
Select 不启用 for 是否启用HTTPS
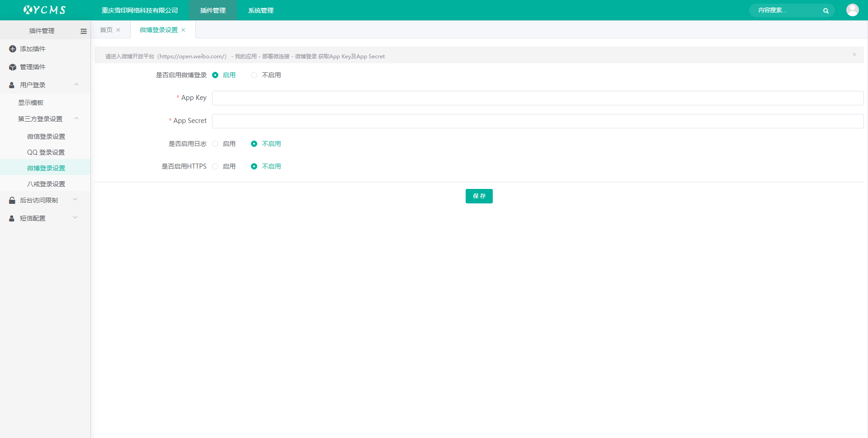(254, 166)
